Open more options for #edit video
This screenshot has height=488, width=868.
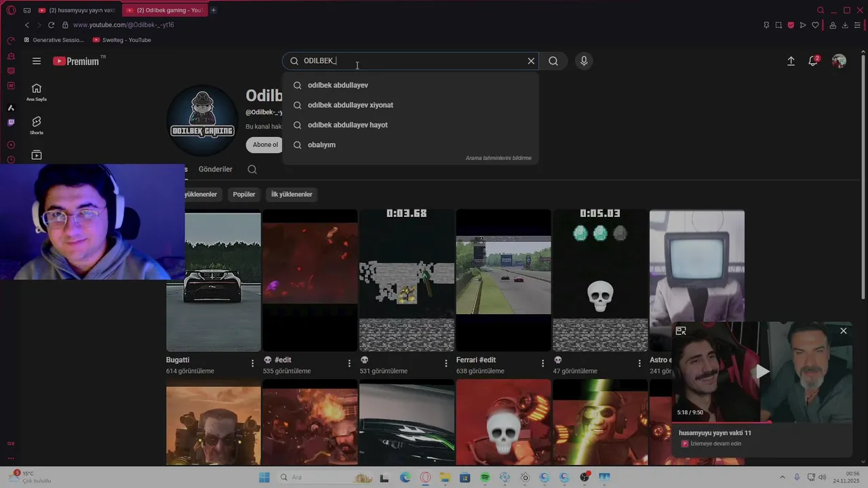(x=349, y=363)
